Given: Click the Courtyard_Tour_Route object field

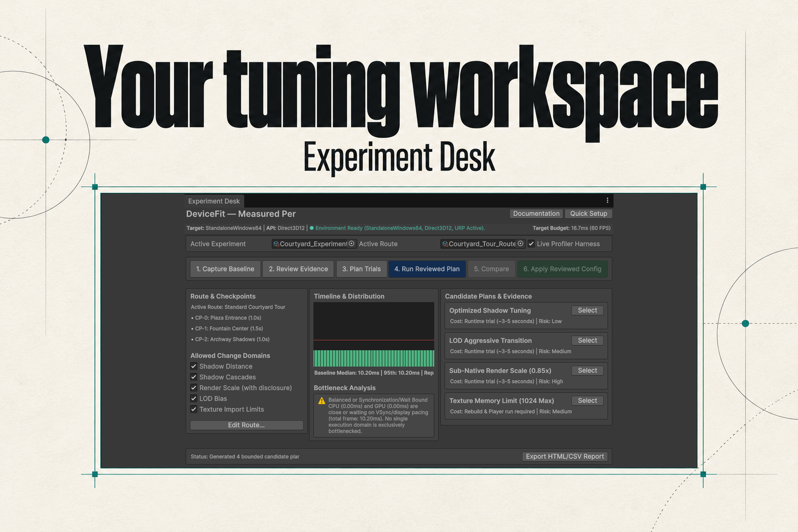Looking at the screenshot, I should [483, 244].
